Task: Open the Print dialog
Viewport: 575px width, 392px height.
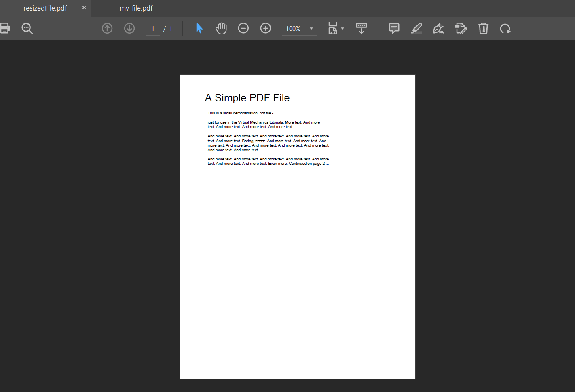Action: [x=5, y=28]
